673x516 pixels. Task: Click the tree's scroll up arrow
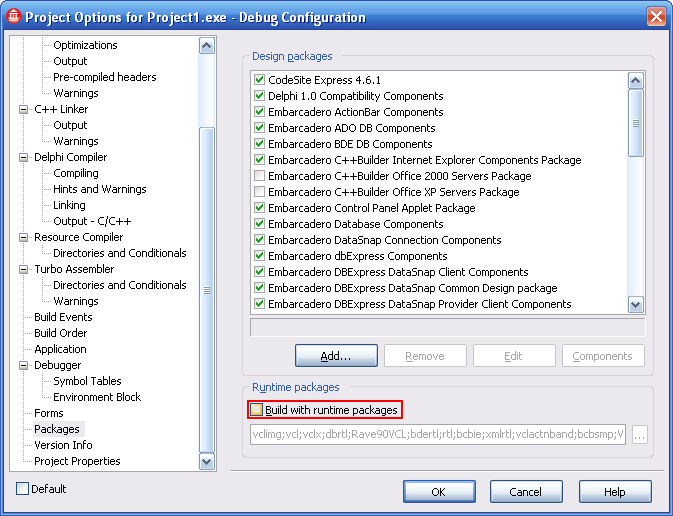click(x=207, y=46)
